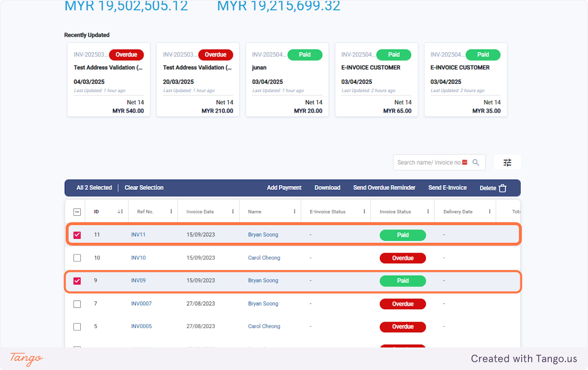This screenshot has width=588, height=370.
Task: Uncheck the checkbox for invoice ID 9
Action: pos(77,281)
